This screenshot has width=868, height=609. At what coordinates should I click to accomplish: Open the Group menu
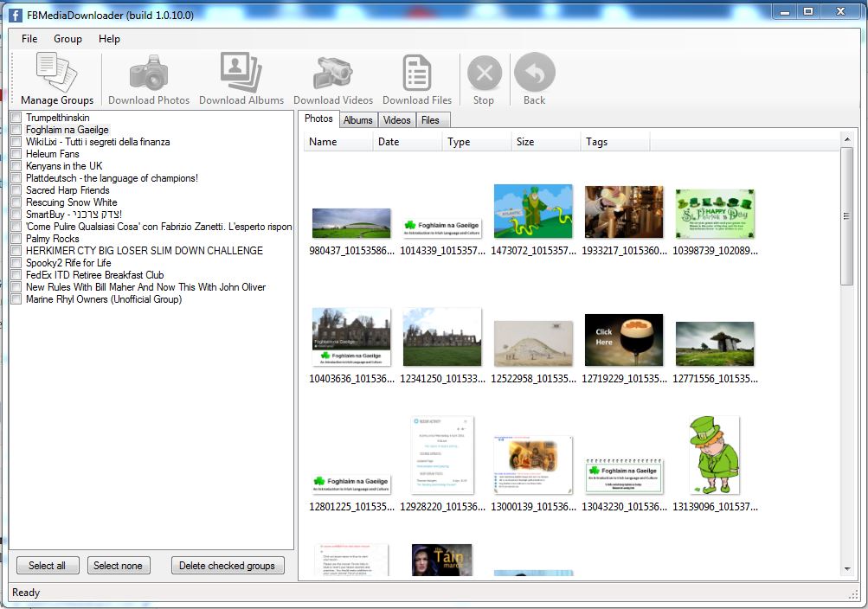(68, 39)
